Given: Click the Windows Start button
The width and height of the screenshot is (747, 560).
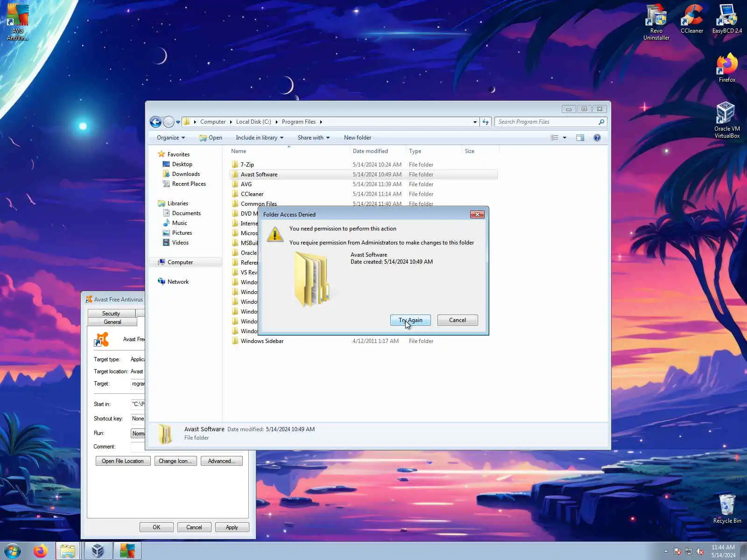Looking at the screenshot, I should coord(13,551).
